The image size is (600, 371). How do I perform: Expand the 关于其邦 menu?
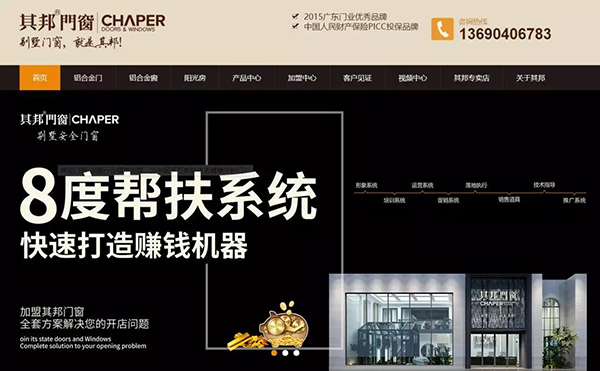click(x=530, y=78)
